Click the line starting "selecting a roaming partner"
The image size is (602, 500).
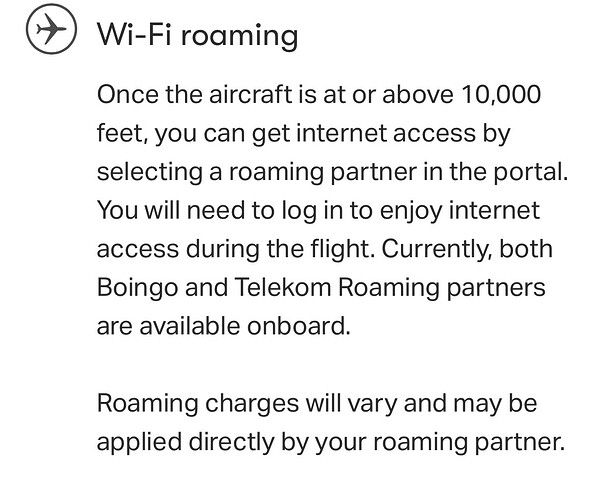[332, 173]
